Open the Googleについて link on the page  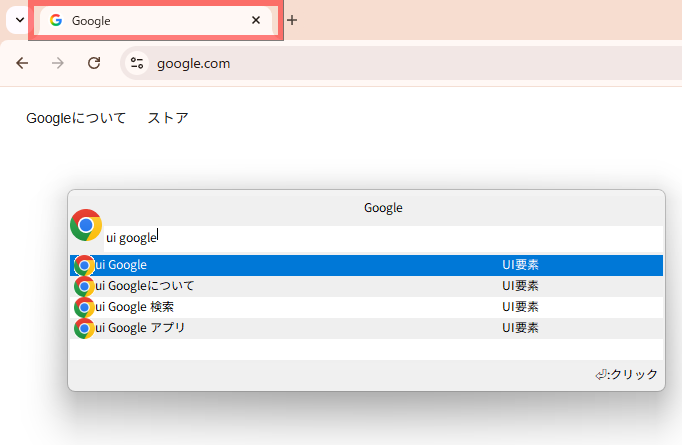click(76, 118)
